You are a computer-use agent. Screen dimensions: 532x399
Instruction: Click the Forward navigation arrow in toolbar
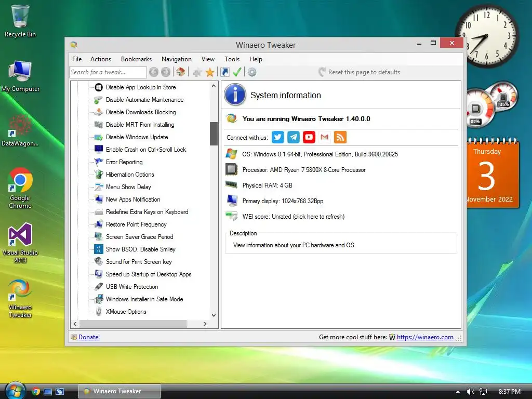tap(166, 72)
